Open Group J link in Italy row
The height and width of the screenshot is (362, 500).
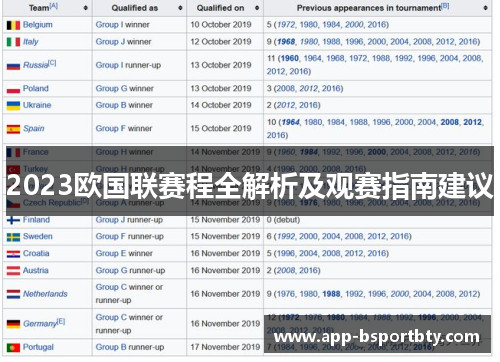(x=110, y=42)
